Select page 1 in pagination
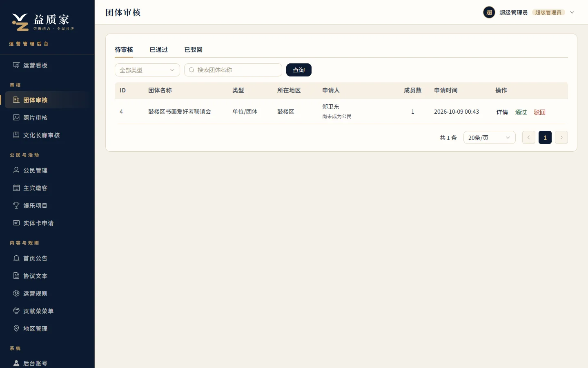Screen dimensions: 588x368 [x=545, y=137]
